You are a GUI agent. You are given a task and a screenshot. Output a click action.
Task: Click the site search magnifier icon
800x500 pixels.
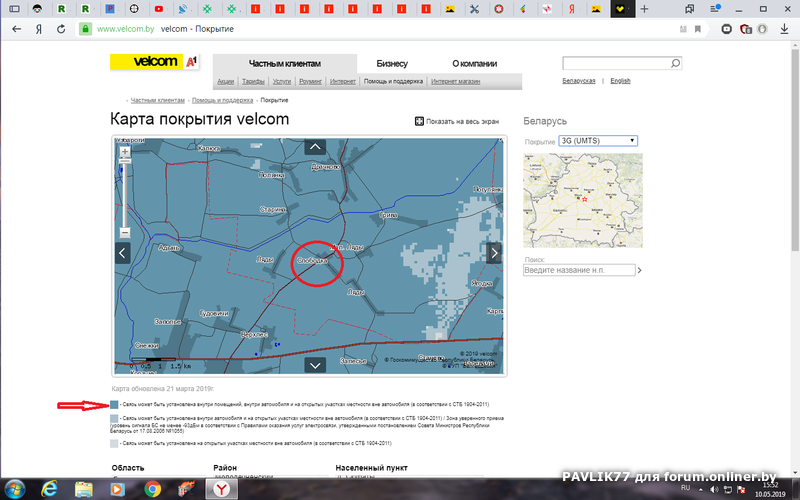[675, 63]
